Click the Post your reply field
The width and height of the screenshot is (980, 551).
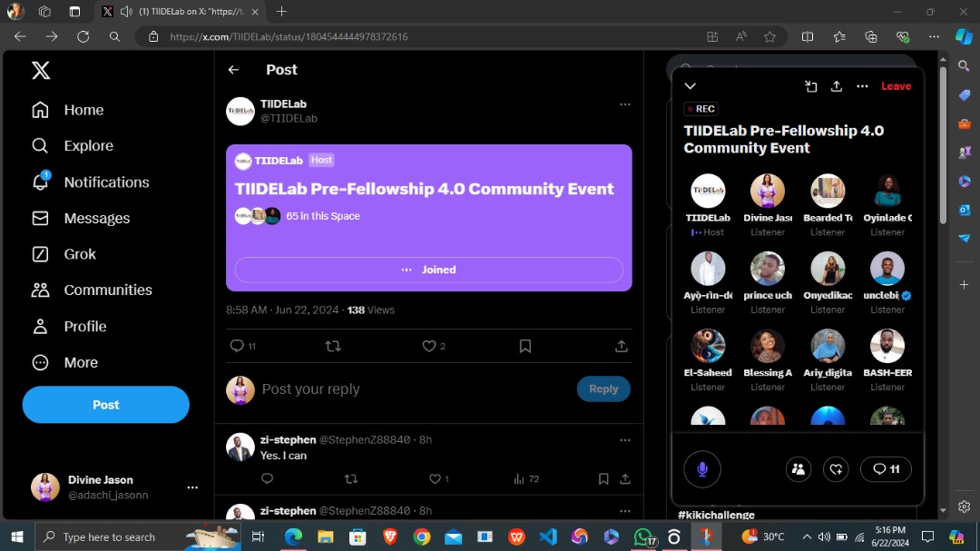(x=311, y=389)
